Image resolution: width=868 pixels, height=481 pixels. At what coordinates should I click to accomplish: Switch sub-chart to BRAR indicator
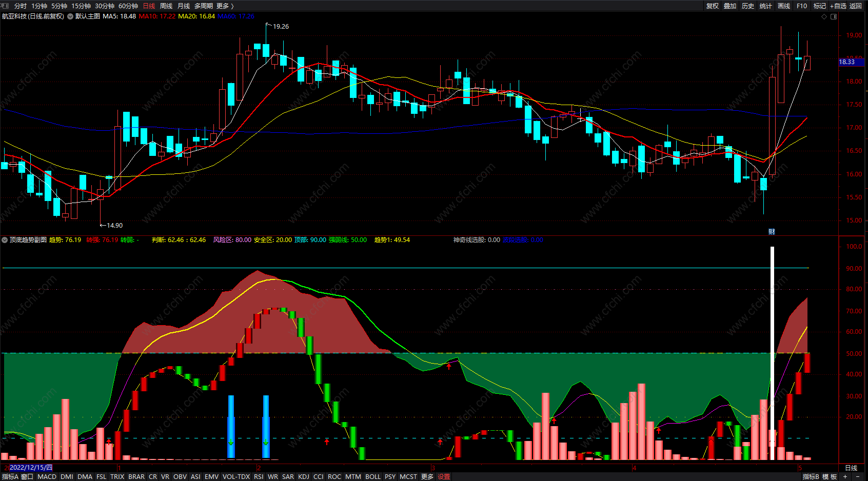[136, 477]
